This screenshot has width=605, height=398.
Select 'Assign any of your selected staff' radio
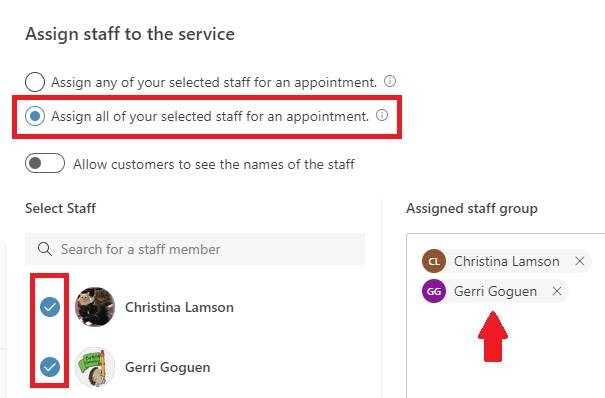(x=35, y=82)
